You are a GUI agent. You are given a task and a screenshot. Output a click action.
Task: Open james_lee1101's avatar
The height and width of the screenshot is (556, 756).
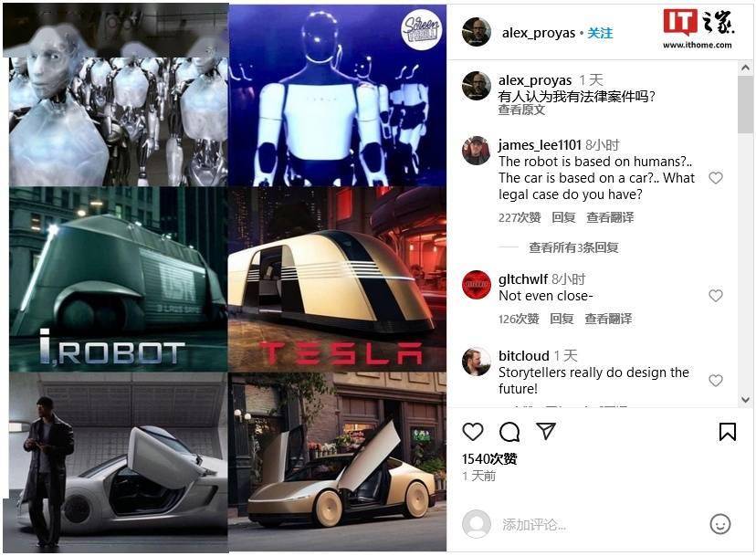coord(476,151)
